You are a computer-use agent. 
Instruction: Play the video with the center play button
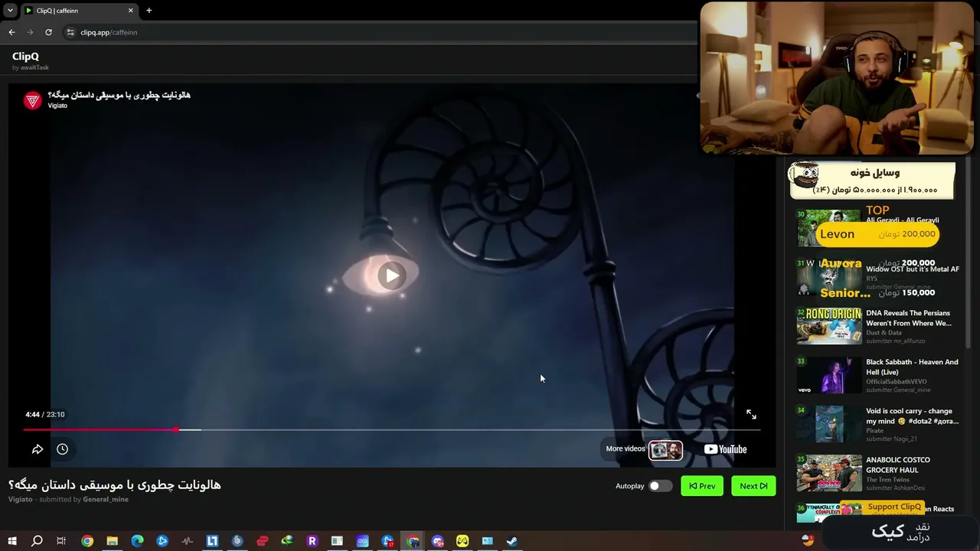(x=391, y=276)
